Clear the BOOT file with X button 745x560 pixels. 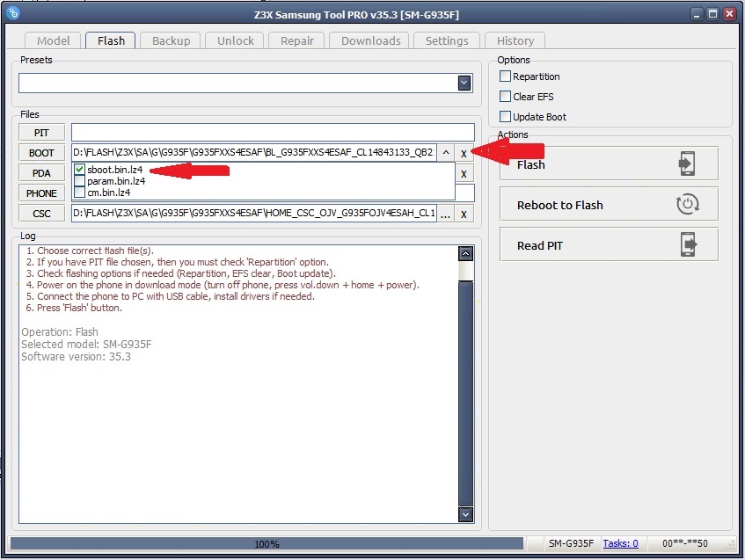pos(464,154)
